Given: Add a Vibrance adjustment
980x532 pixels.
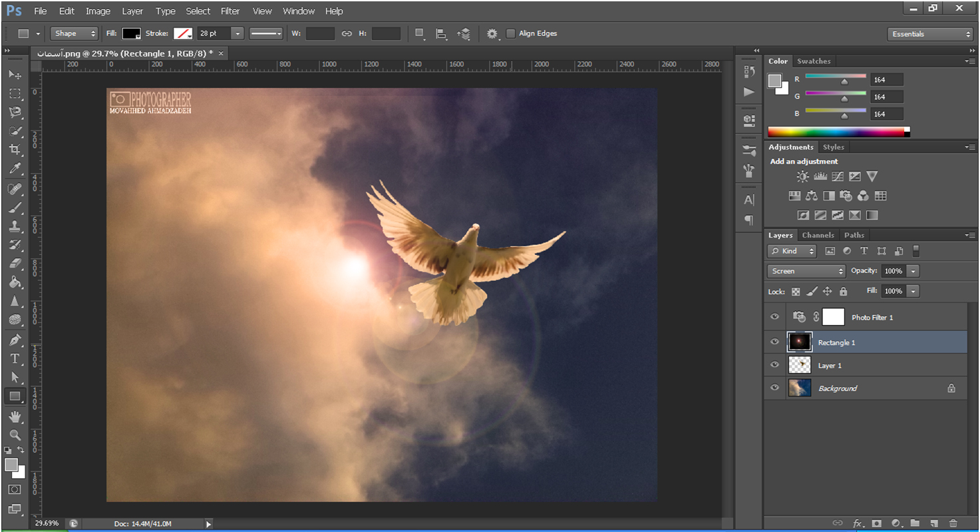Looking at the screenshot, I should (872, 176).
